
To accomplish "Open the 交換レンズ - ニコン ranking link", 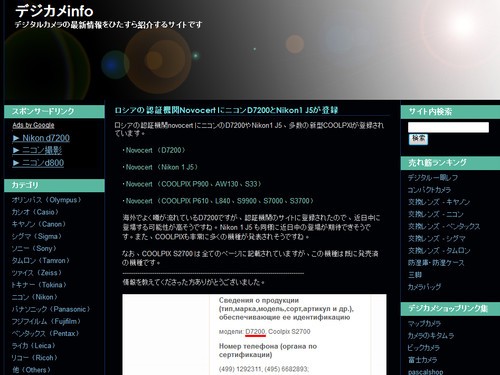I will pos(436,214).
